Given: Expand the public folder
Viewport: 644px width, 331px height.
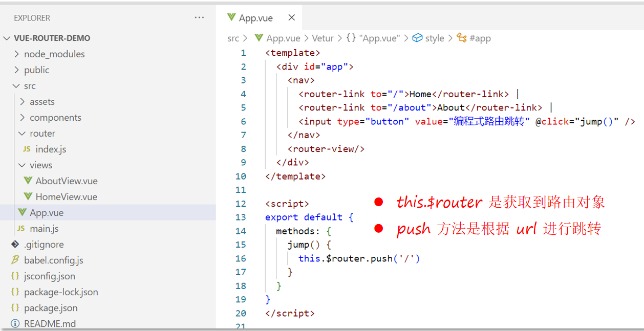Looking at the screenshot, I should click(x=17, y=70).
